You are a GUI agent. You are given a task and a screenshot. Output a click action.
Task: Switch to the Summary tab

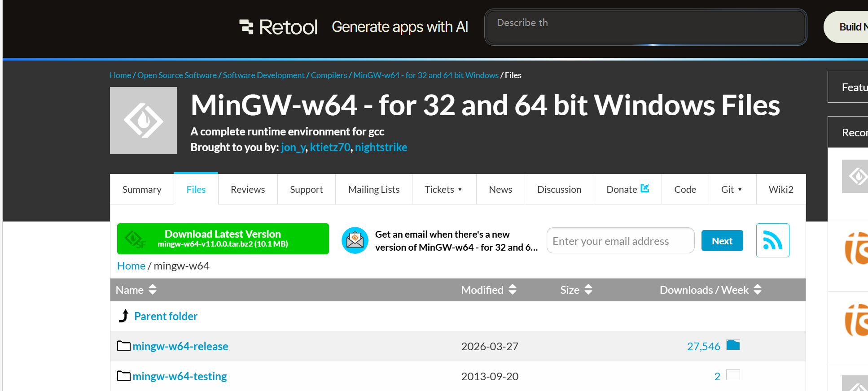tap(142, 189)
